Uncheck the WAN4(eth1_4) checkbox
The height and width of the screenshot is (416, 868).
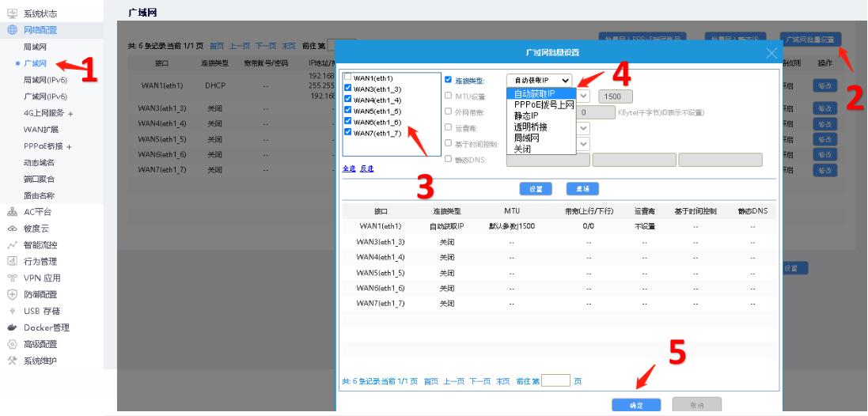(347, 99)
